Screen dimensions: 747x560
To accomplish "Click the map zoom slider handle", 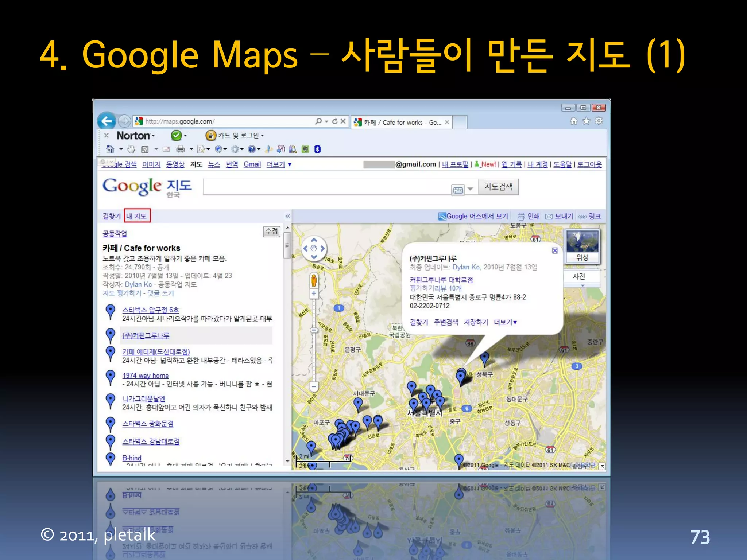I will click(314, 330).
